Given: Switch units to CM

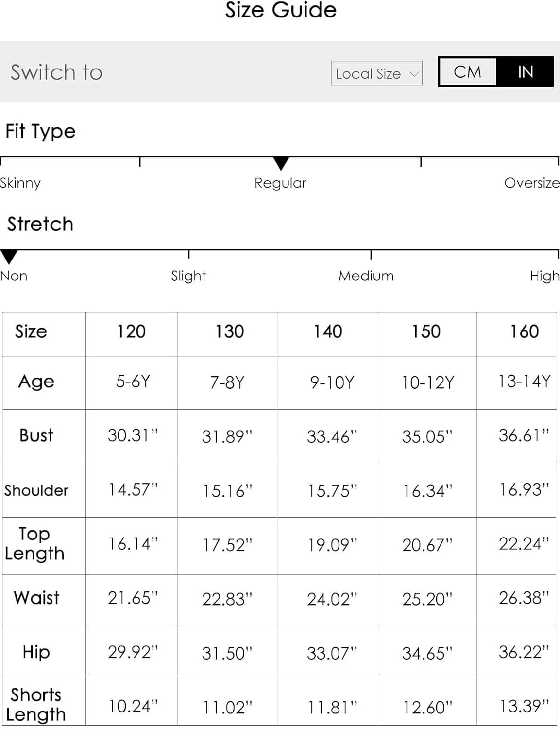Looking at the screenshot, I should 467,72.
